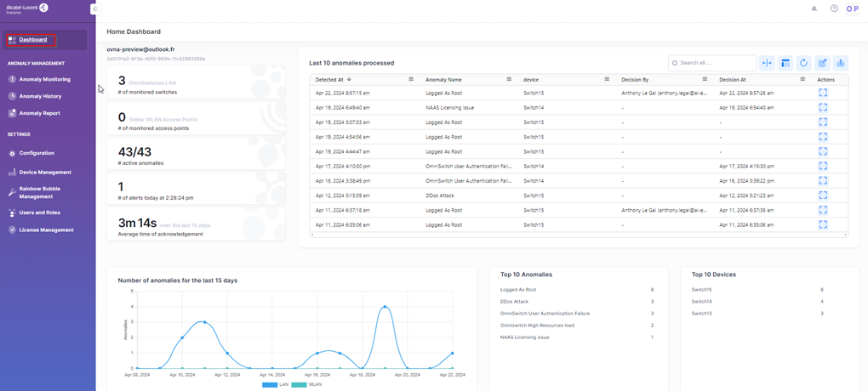Click the autosize columns icon
The image size is (868, 391).
pyautogui.click(x=767, y=63)
